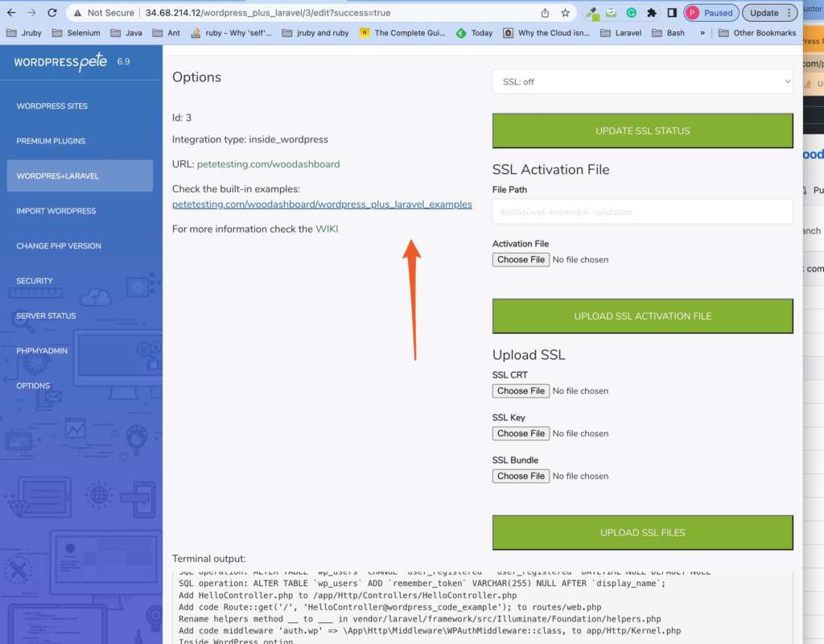Click the browser back arrow
Screen dimensions: 824x644
tap(11, 13)
